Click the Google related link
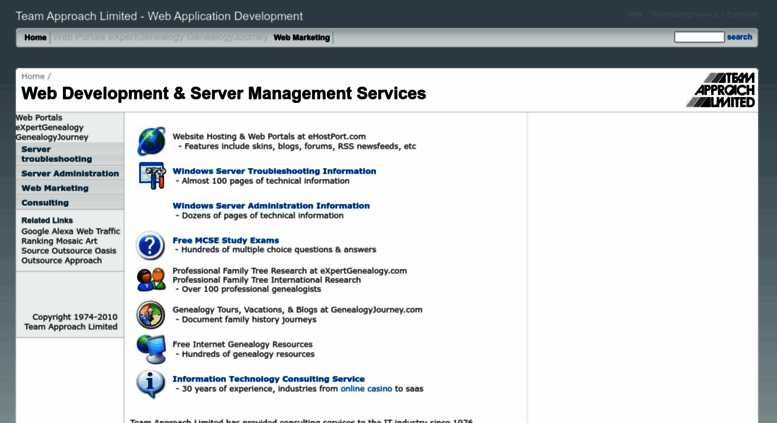Screen dimensions: 777x423 pyautogui.click(x=35, y=231)
